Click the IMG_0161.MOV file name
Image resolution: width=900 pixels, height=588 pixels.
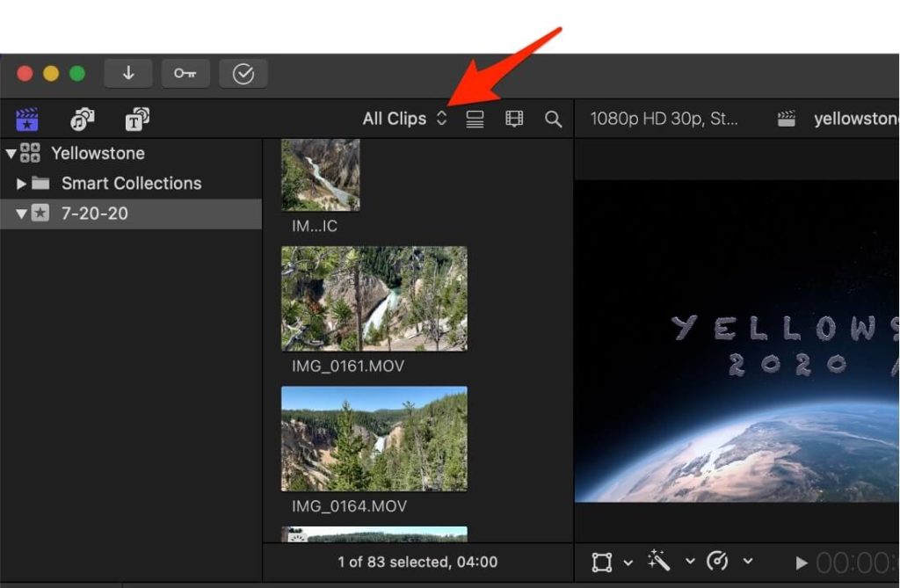(348, 367)
